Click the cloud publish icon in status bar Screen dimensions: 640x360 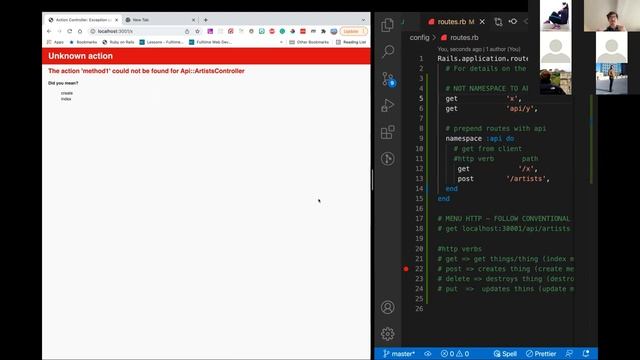point(427,354)
